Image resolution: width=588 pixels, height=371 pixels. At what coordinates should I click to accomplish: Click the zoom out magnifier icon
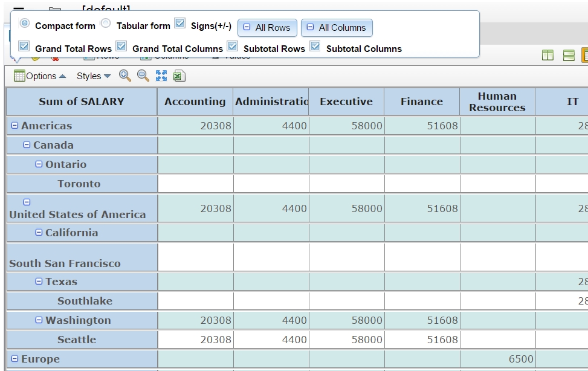[x=143, y=76]
